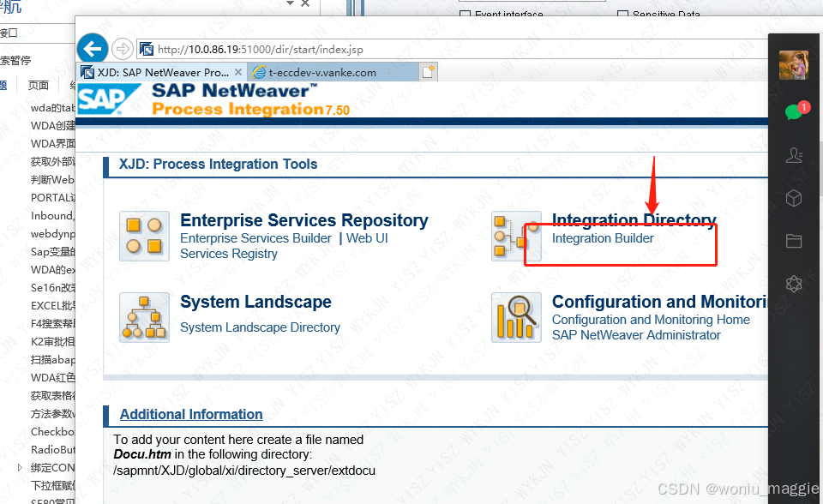Select the 页面 tab in left panel
The image size is (823, 504).
click(x=39, y=85)
